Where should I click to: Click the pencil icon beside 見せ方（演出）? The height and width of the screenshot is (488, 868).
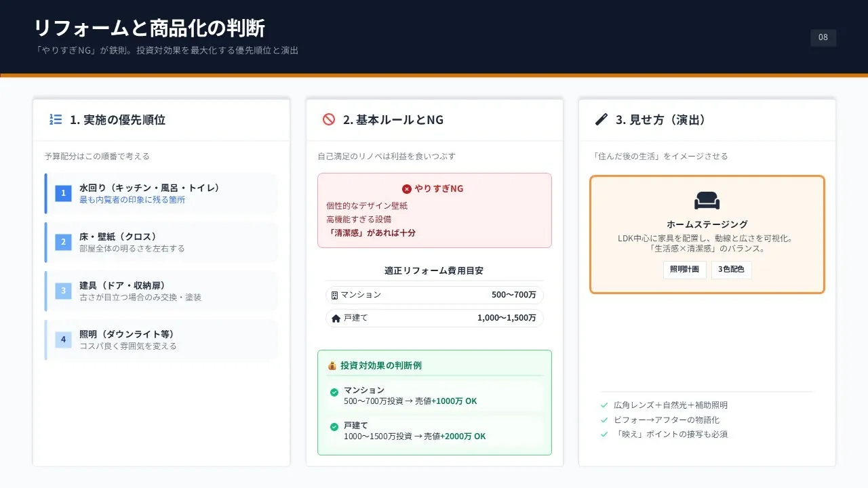601,120
